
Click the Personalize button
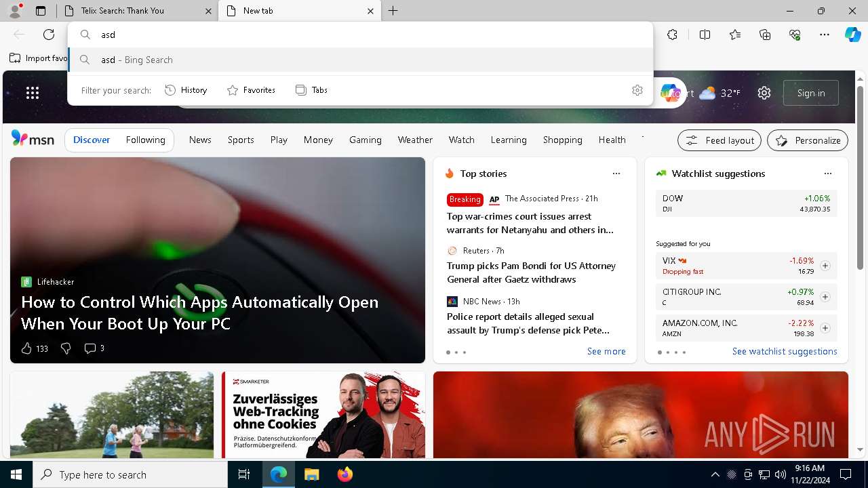[x=808, y=140]
